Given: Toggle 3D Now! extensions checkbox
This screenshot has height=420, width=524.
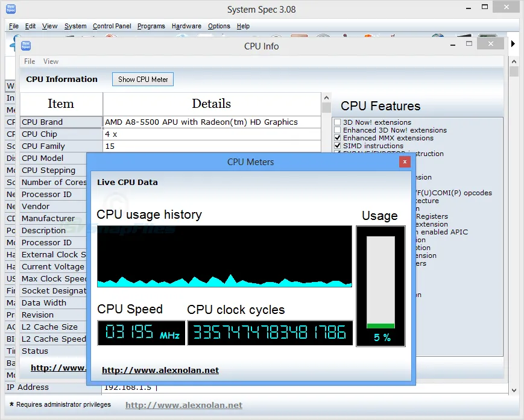Looking at the screenshot, I should (x=338, y=122).
